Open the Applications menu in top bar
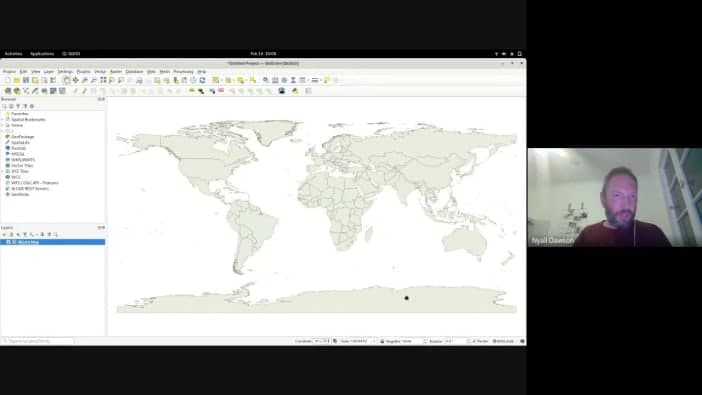Viewport: 702px width, 395px height. [x=42, y=54]
